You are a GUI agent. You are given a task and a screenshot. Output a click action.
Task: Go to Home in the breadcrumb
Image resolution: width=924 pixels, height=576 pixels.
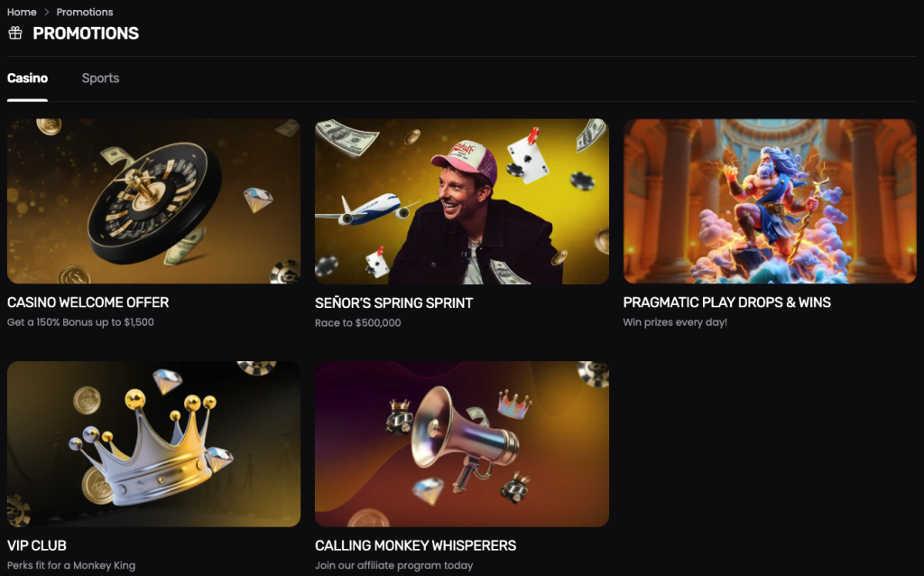22,12
